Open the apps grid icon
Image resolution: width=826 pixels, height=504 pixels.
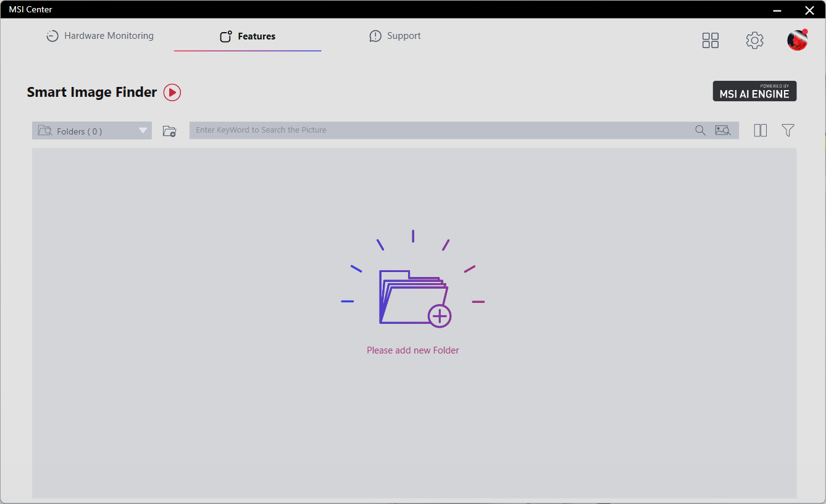point(711,41)
